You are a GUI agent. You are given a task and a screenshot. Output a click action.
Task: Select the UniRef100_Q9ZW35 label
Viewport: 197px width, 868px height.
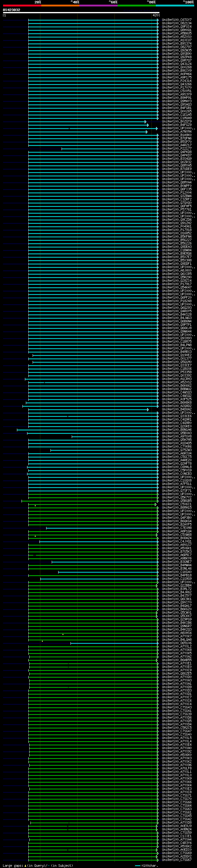click(176, 50)
